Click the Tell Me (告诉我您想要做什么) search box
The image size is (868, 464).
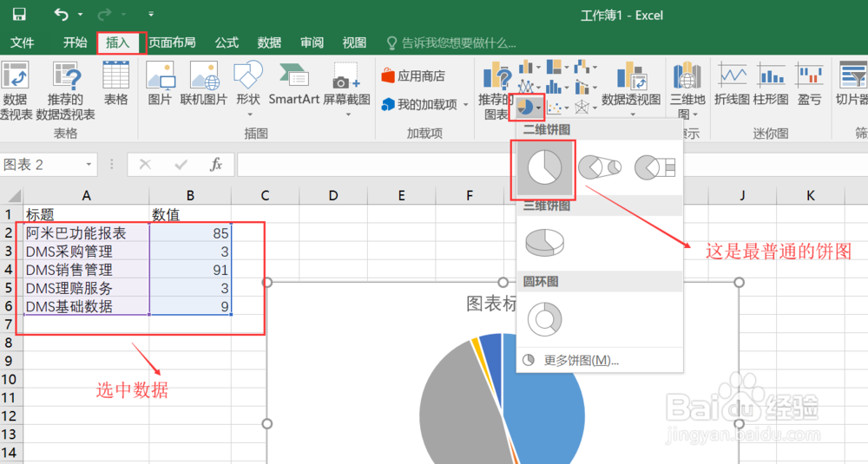coord(451,42)
